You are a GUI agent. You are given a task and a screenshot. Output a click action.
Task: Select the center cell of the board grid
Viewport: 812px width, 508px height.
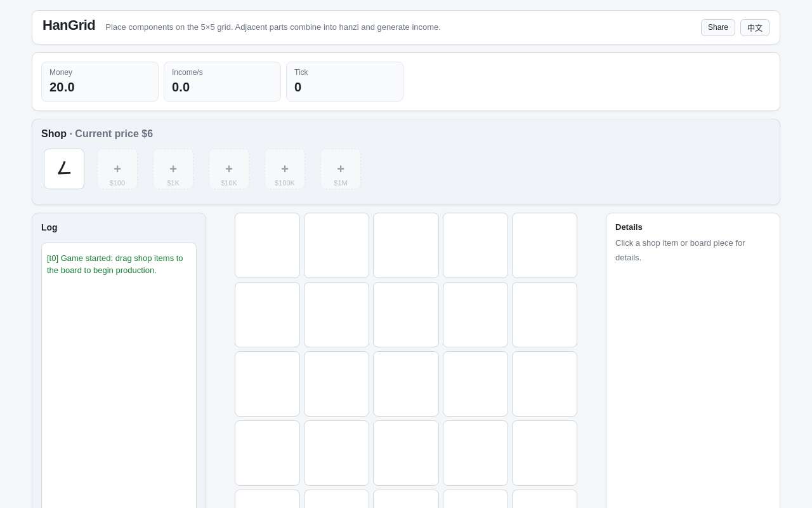[x=406, y=384]
